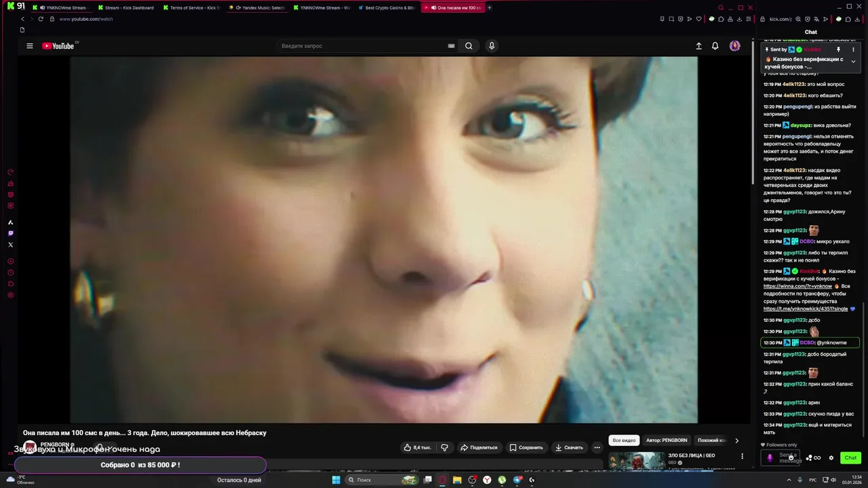This screenshot has height=488, width=868.
Task: Open the chat identity icon left of input
Action: coord(770,457)
